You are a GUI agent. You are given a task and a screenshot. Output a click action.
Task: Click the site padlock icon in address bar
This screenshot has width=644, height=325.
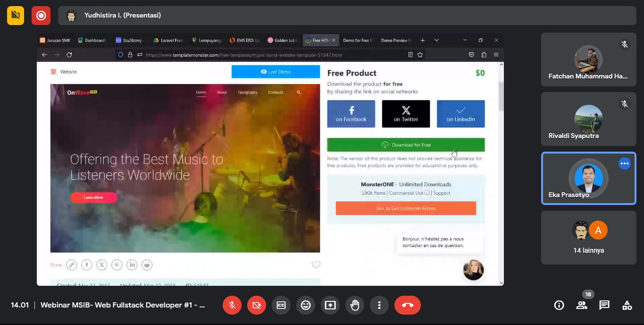click(130, 55)
